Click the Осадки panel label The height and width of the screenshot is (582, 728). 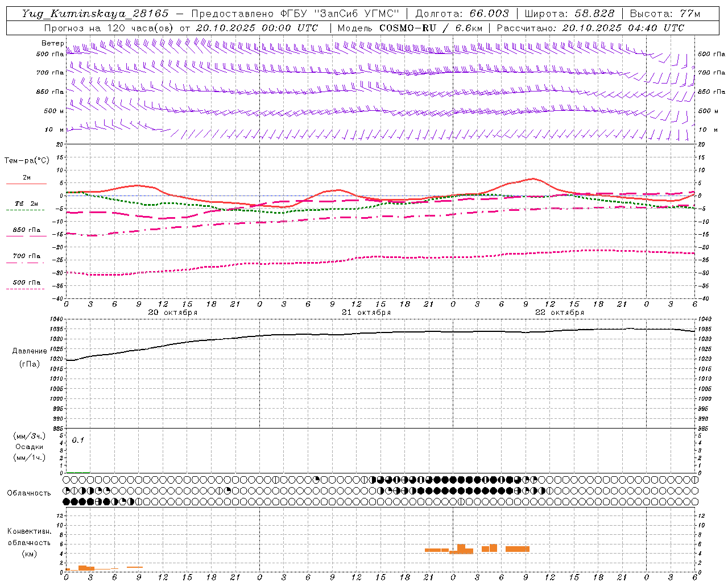click(30, 447)
